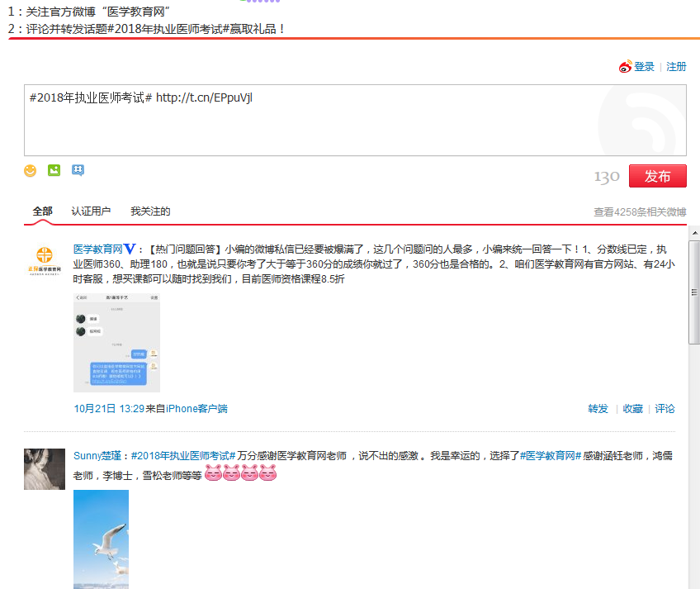Click Sunny楚瑾's profile avatar

(x=44, y=469)
